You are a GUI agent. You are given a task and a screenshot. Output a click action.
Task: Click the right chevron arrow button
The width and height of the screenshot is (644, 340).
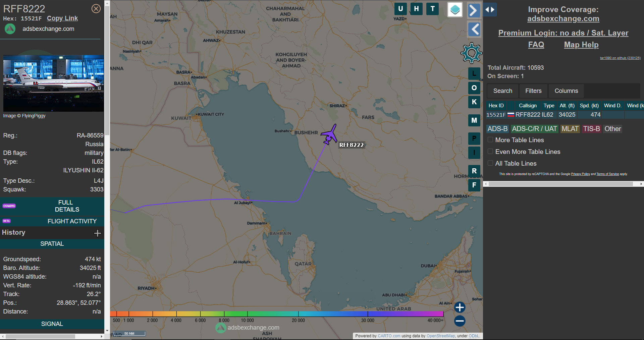click(474, 10)
